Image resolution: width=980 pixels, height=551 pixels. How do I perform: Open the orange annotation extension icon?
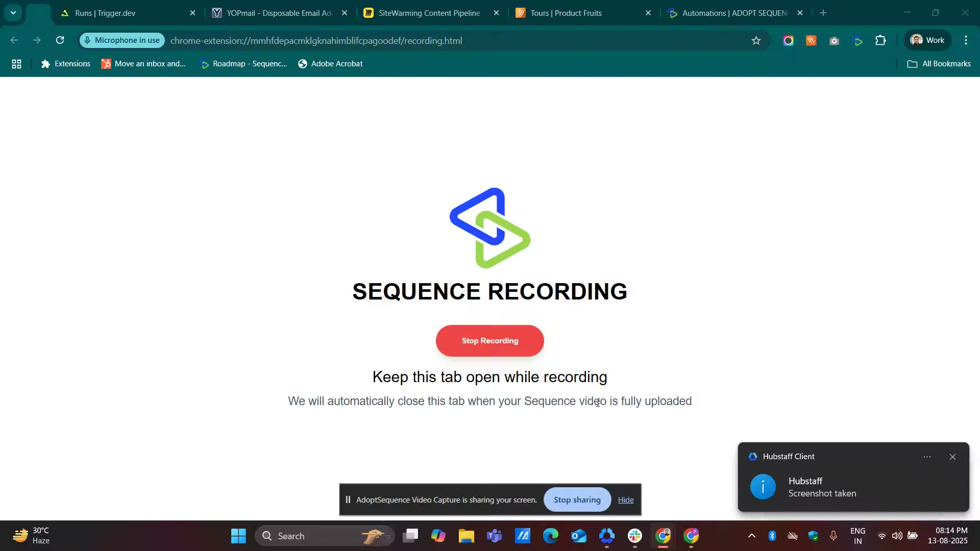811,40
